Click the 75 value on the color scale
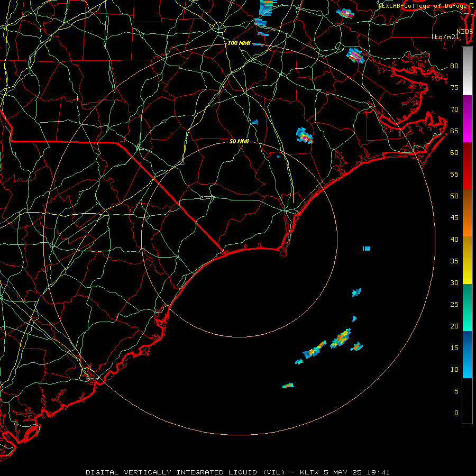Image resolution: width=476 pixels, height=476 pixels. pyautogui.click(x=454, y=87)
